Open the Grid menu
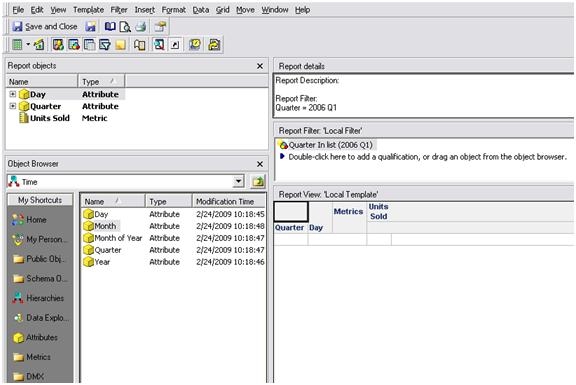This screenshot has width=576, height=385. tap(222, 10)
